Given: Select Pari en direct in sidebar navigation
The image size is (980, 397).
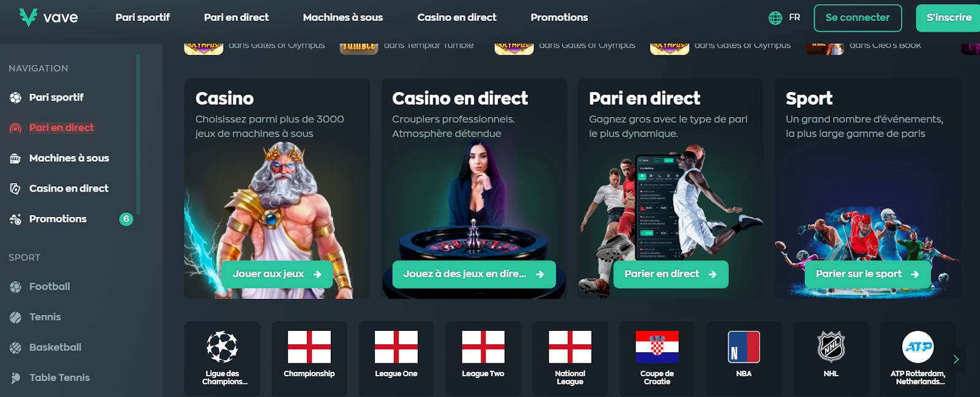Looking at the screenshot, I should [61, 128].
